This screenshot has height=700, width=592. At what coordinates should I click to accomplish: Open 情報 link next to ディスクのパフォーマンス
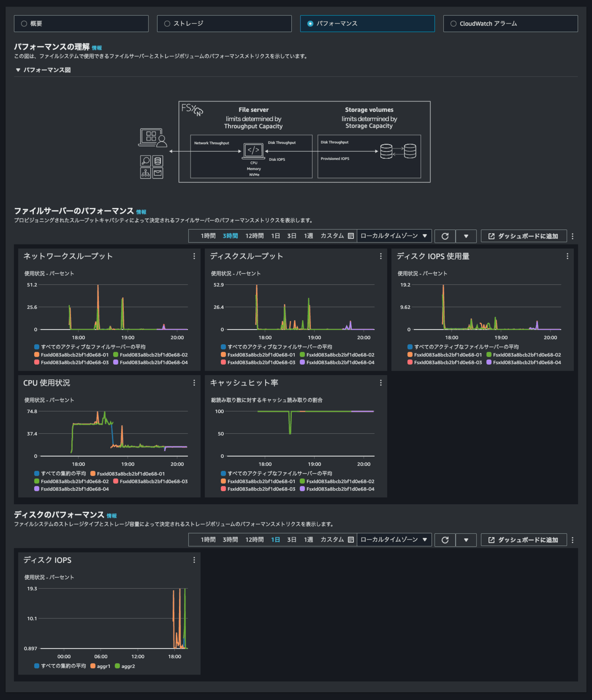(x=112, y=516)
